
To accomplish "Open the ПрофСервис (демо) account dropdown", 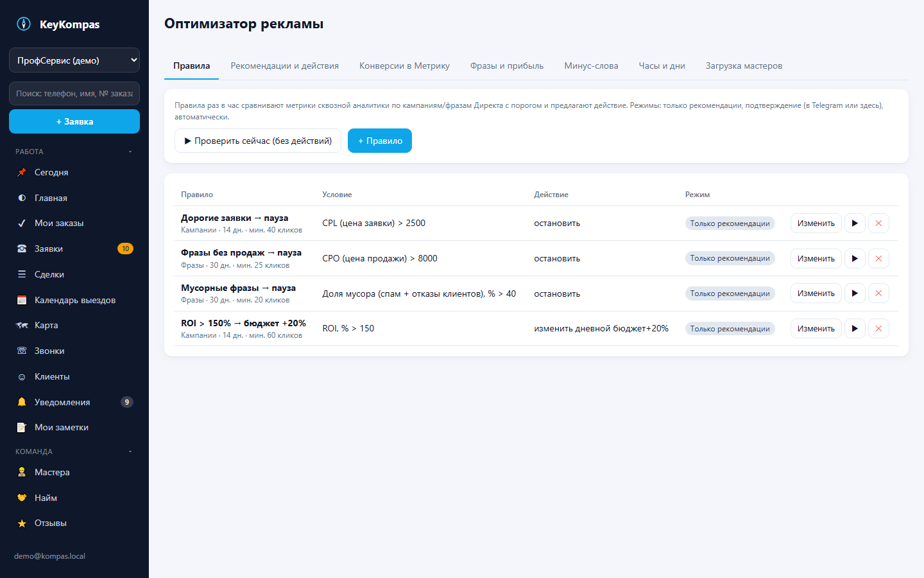I will [74, 60].
